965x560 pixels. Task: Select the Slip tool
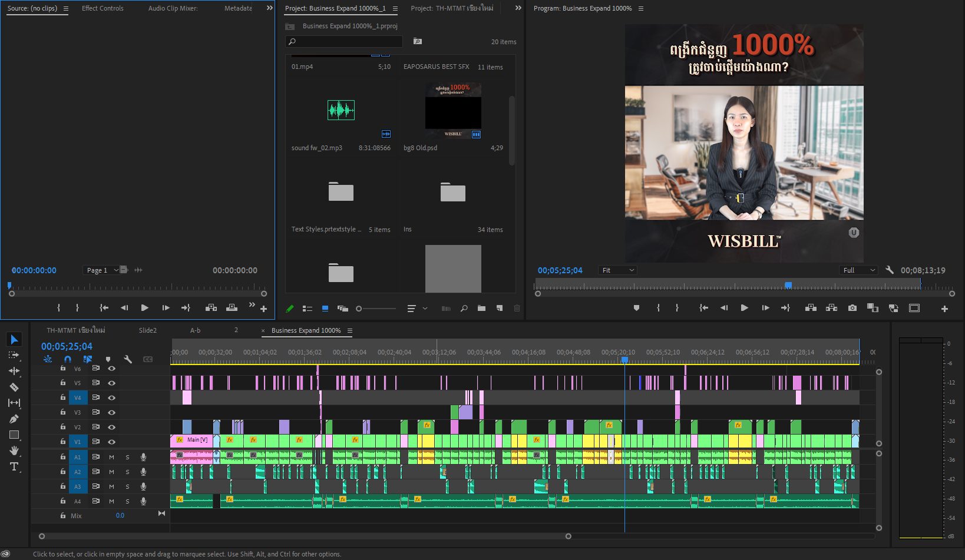[x=14, y=403]
